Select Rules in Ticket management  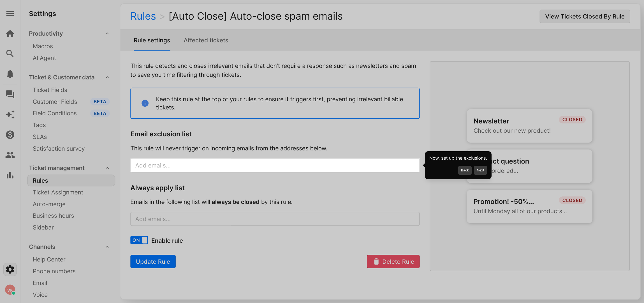[71, 181]
